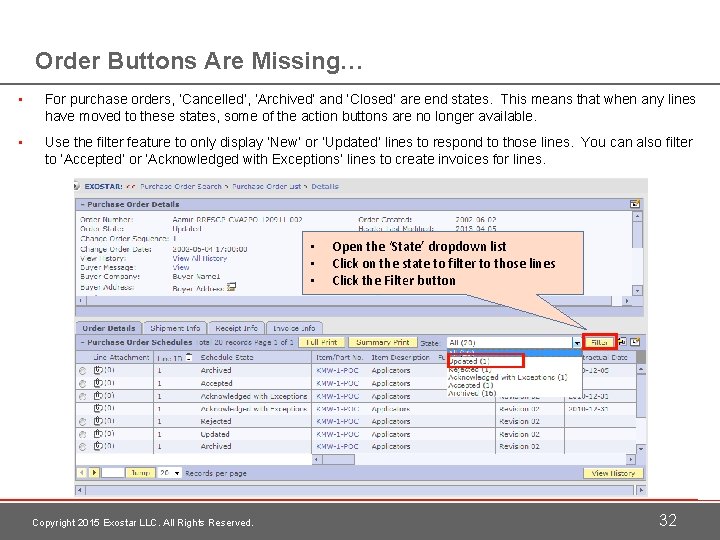Go to the next page arrow
This screenshot has width=720, height=540.
(94, 472)
